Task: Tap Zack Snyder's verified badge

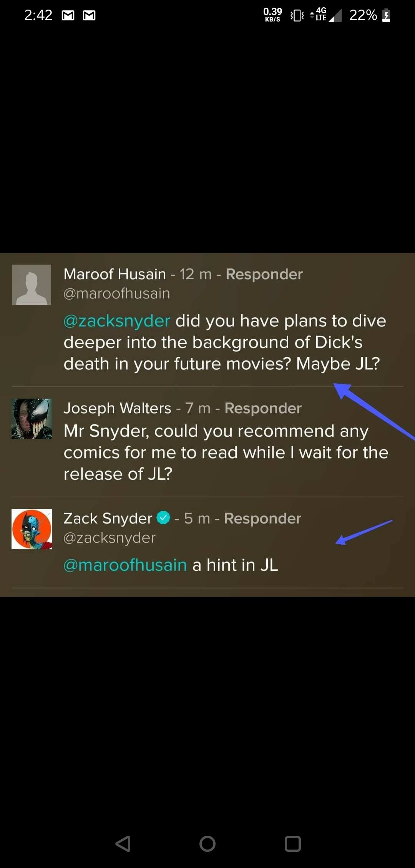Action: point(163,518)
